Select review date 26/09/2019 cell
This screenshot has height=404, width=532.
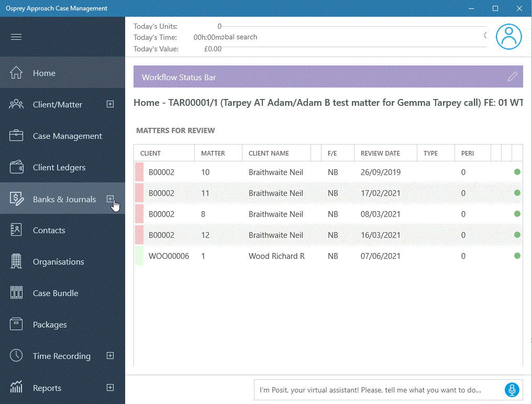pyautogui.click(x=381, y=172)
